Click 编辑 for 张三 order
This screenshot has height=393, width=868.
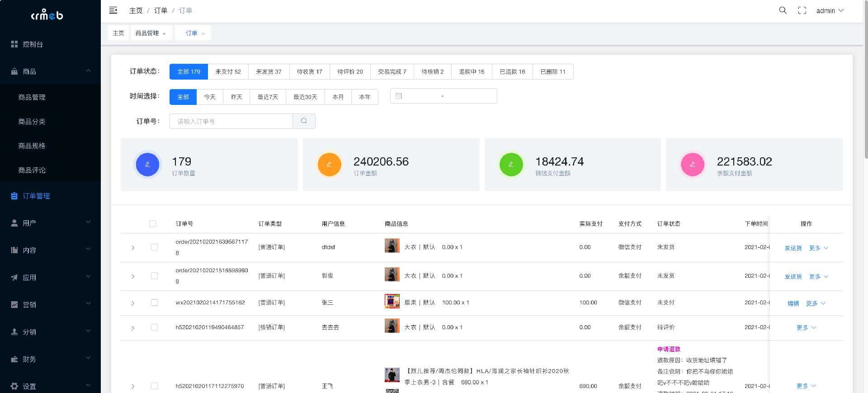click(x=793, y=303)
